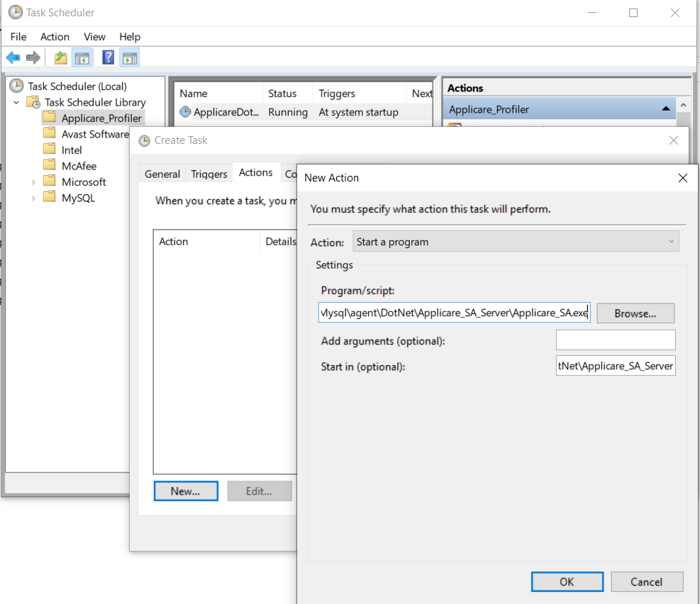This screenshot has height=604, width=700.
Task: Confirm the New Action with OK
Action: [567, 581]
